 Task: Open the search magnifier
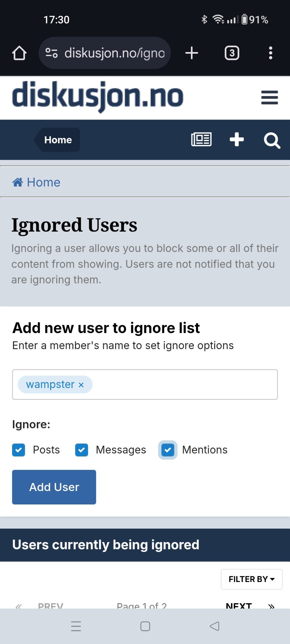pos(272,140)
